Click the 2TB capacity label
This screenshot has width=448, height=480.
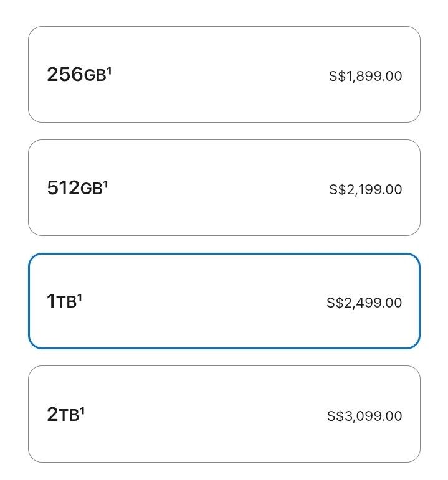(x=63, y=415)
